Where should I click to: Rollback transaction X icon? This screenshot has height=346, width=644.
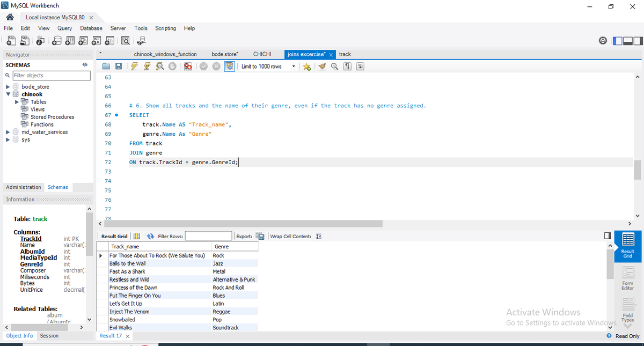click(x=216, y=67)
